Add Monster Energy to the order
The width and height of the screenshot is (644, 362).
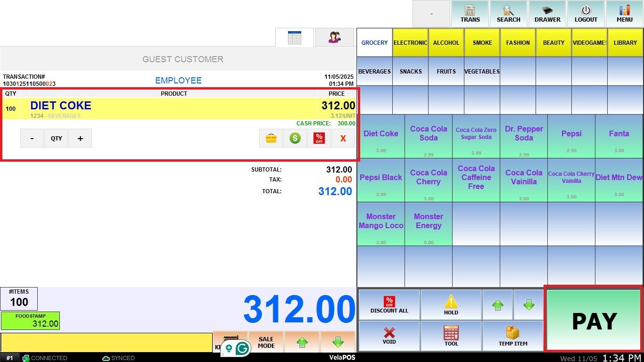point(428,224)
